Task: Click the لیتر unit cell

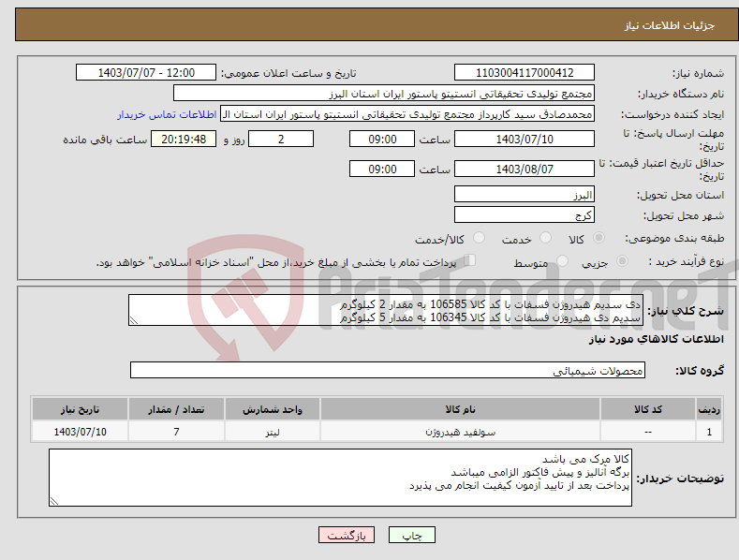Action: click(273, 432)
